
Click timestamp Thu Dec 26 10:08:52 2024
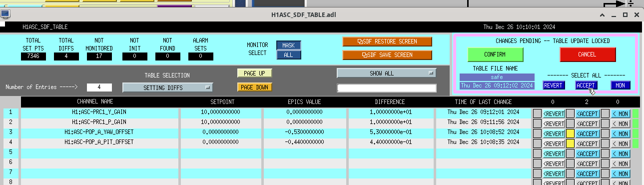483,132
